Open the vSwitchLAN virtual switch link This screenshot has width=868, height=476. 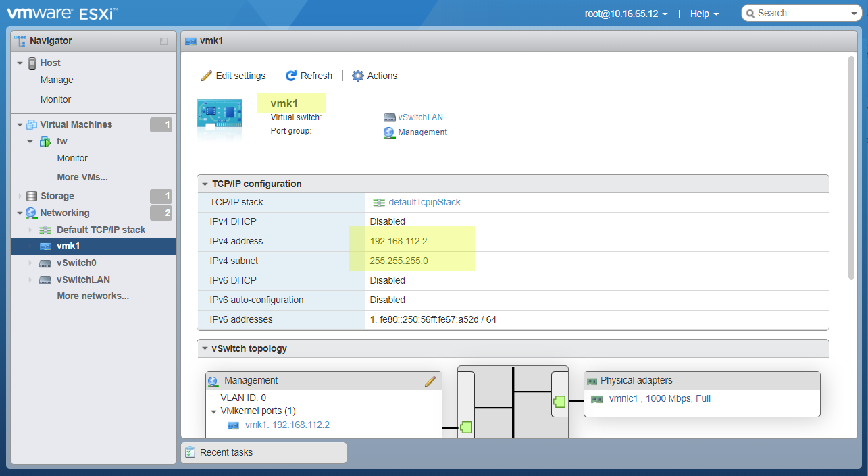(421, 117)
